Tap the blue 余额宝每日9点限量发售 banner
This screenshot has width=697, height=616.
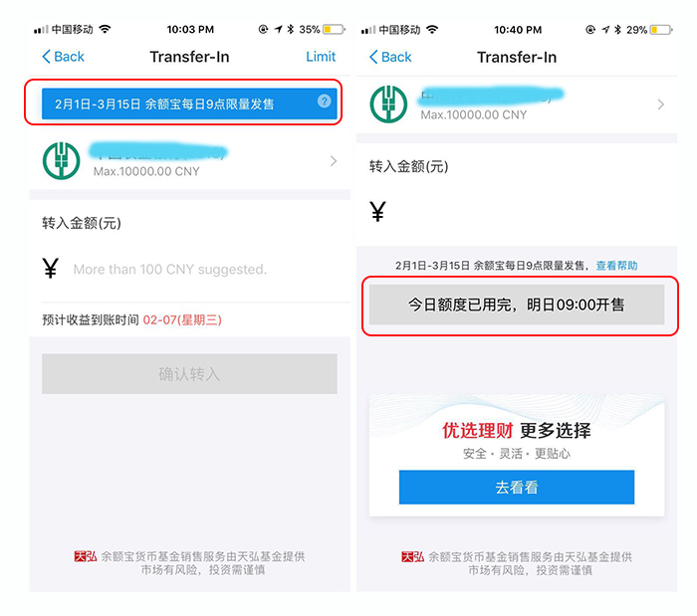coord(189,103)
